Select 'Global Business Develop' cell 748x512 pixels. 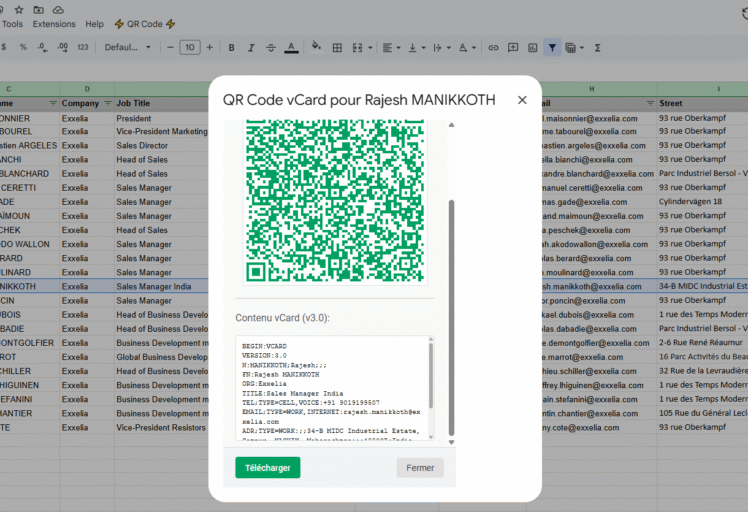162,357
